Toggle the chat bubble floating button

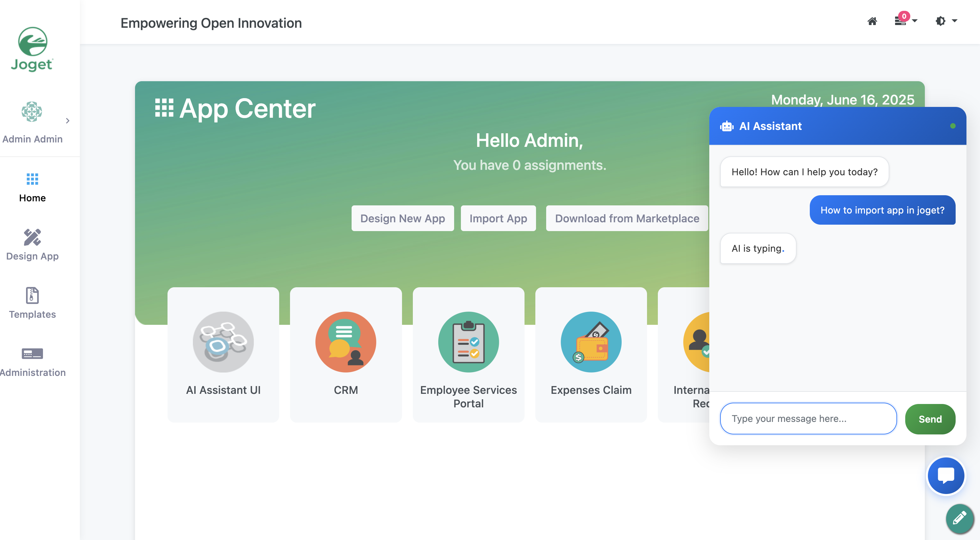945,475
